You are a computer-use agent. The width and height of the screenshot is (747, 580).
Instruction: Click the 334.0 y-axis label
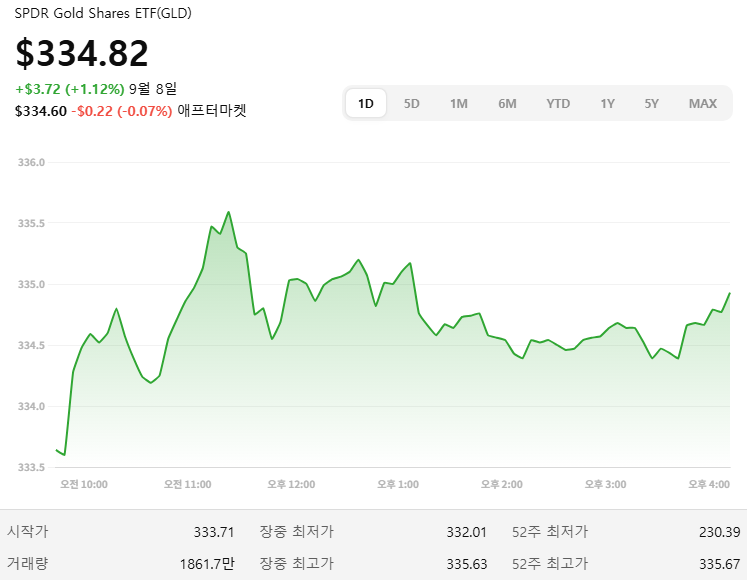pos(31,407)
